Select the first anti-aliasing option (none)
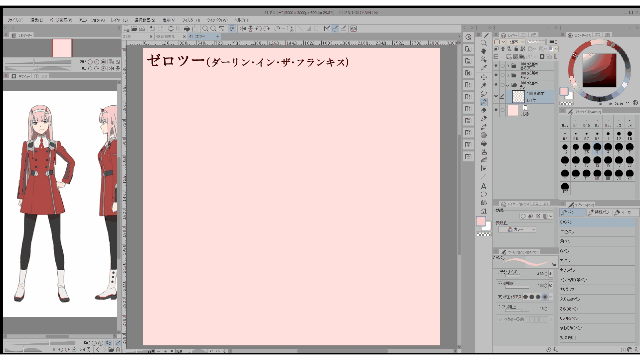 pyautogui.click(x=525, y=297)
